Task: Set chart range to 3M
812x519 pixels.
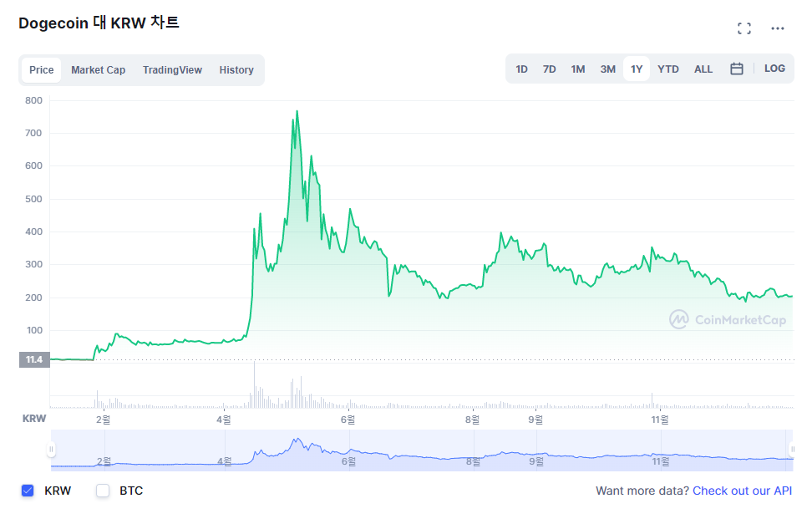Action: tap(608, 69)
